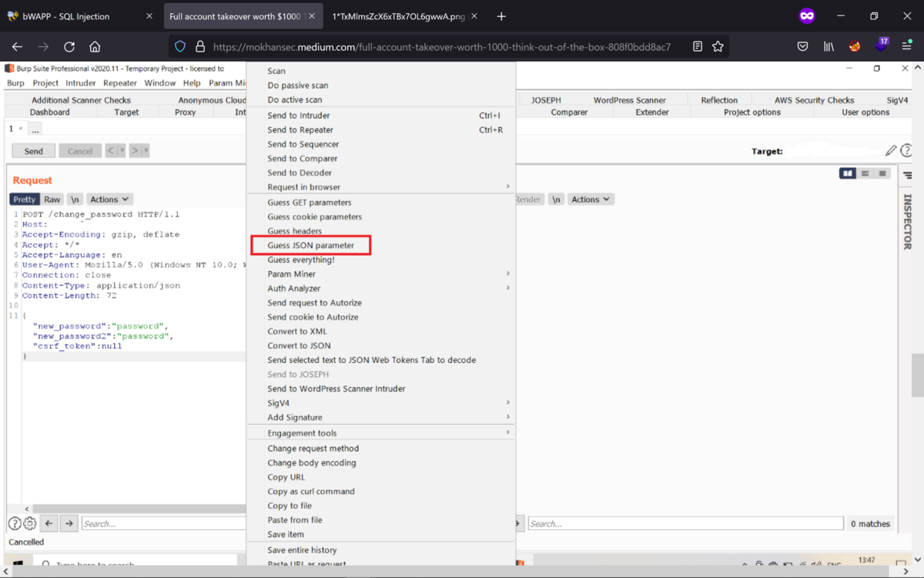The height and width of the screenshot is (578, 924).
Task: Go to next search match arrow
Action: pyautogui.click(x=69, y=523)
